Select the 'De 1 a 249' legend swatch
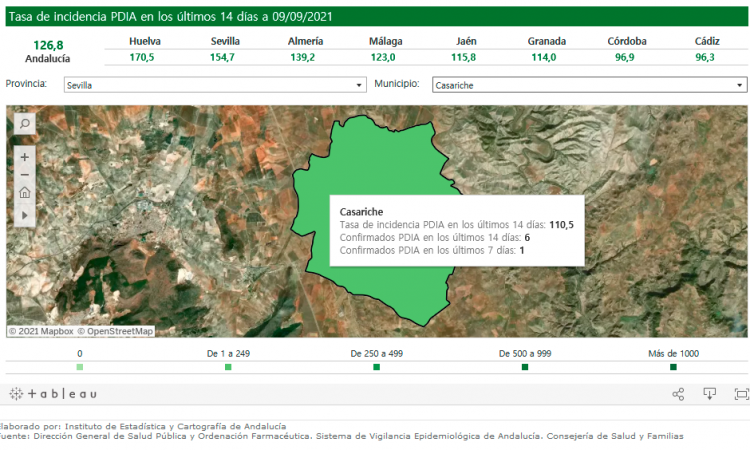The width and height of the screenshot is (750, 450). coord(228,368)
